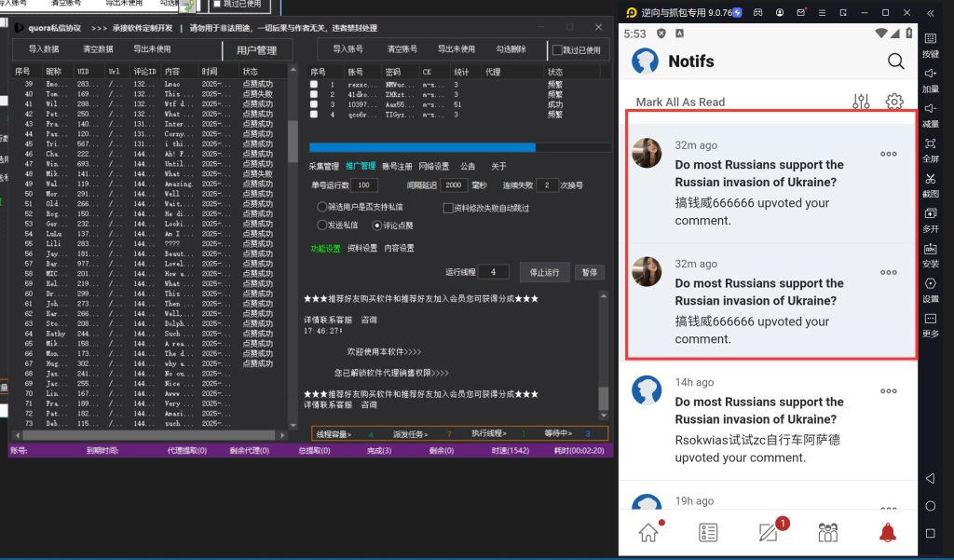Open more options on 14h ago notification
This screenshot has height=560, width=954.
tap(888, 391)
